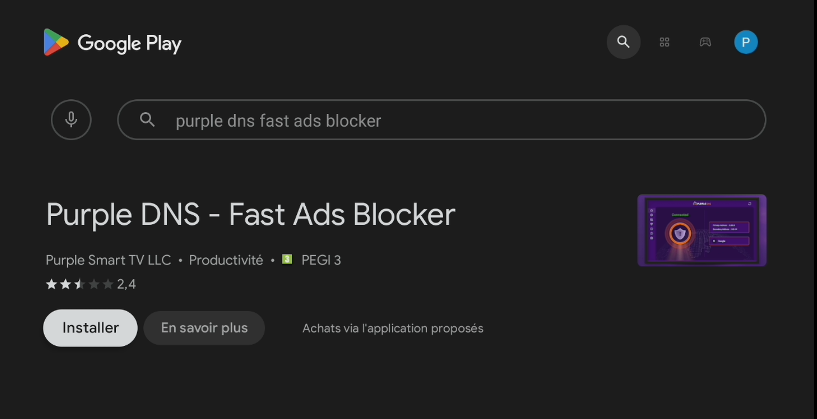Click the star rating row
This screenshot has width=817, height=419.
pos(79,285)
